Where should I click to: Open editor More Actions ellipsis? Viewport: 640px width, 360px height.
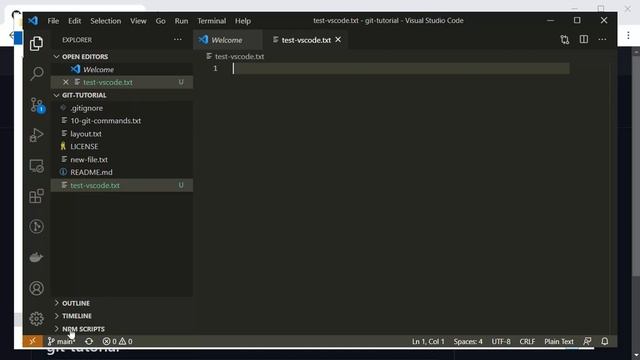click(602, 40)
